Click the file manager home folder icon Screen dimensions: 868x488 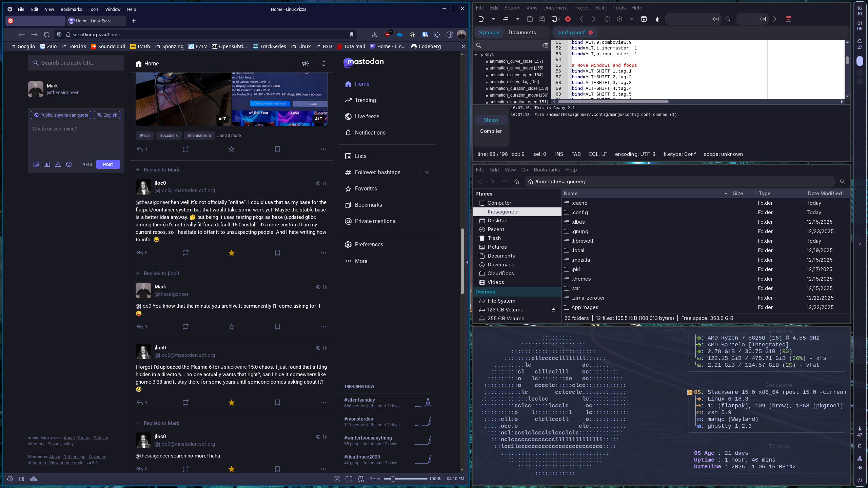(x=516, y=182)
